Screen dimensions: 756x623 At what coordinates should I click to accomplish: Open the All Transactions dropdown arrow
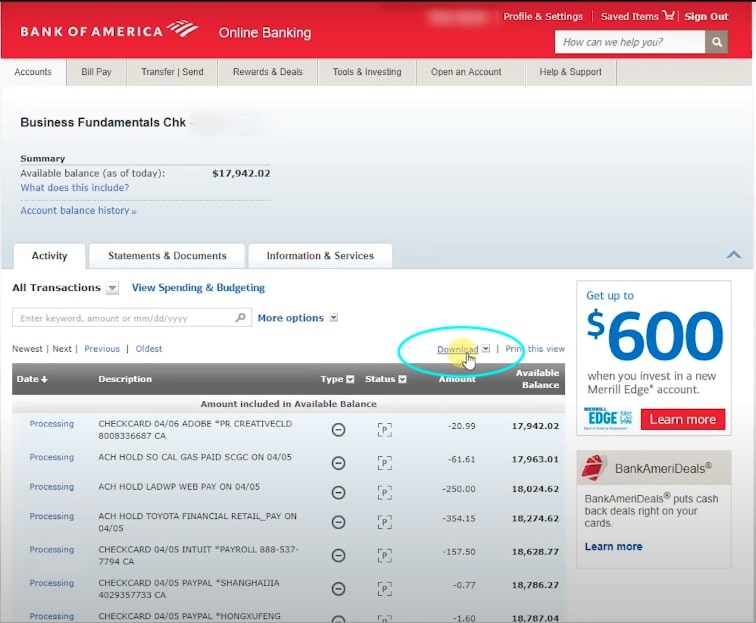pyautogui.click(x=112, y=288)
